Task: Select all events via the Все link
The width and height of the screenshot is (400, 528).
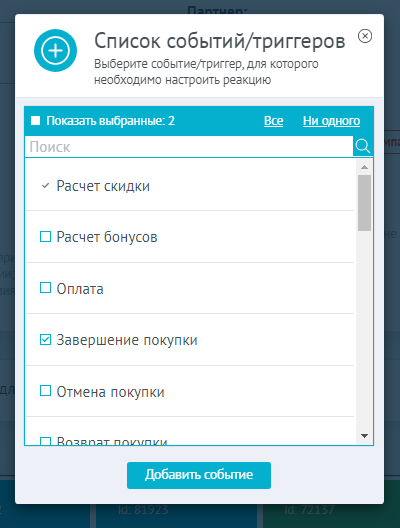Action: 273,121
